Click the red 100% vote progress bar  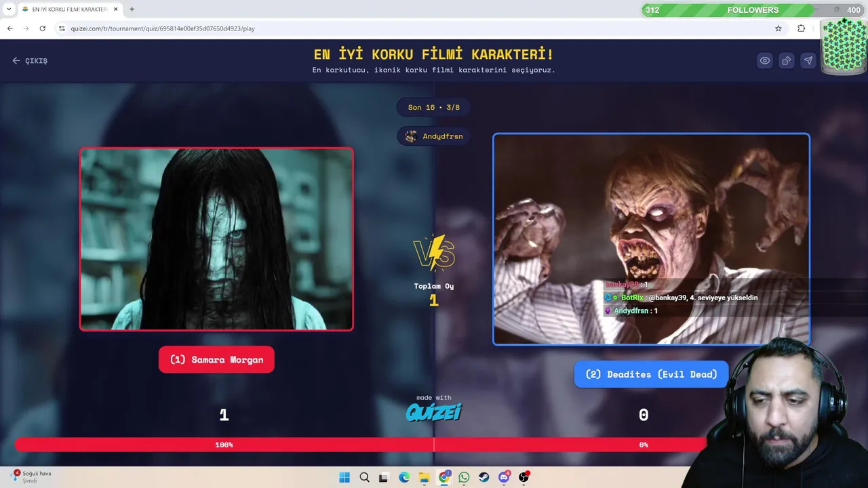coord(224,445)
